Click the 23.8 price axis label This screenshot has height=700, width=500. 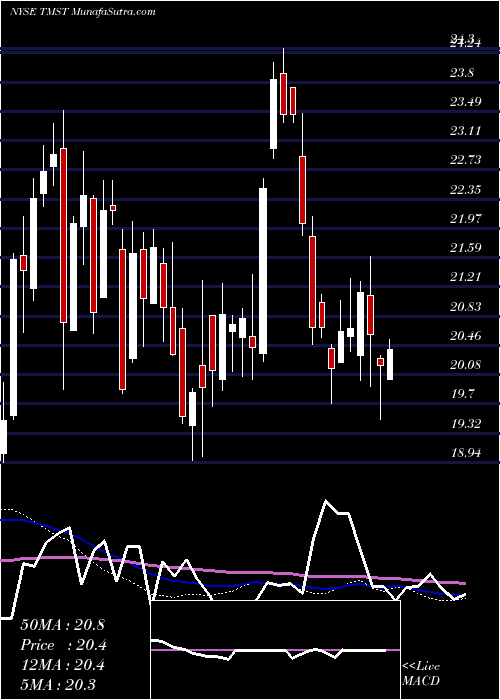click(462, 72)
